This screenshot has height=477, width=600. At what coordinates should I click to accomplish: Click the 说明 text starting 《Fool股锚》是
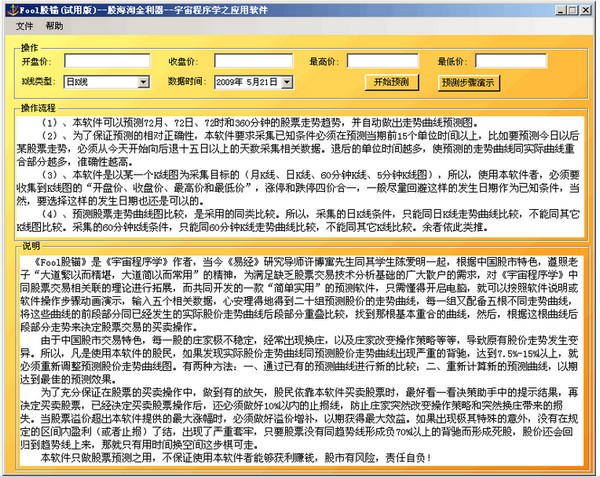(299, 295)
